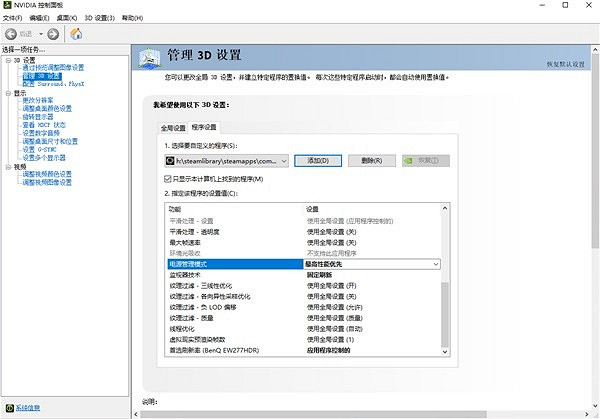This screenshot has width=600, height=419.
Task: Open the steamlibrary program selection dropdown
Action: click(x=227, y=161)
